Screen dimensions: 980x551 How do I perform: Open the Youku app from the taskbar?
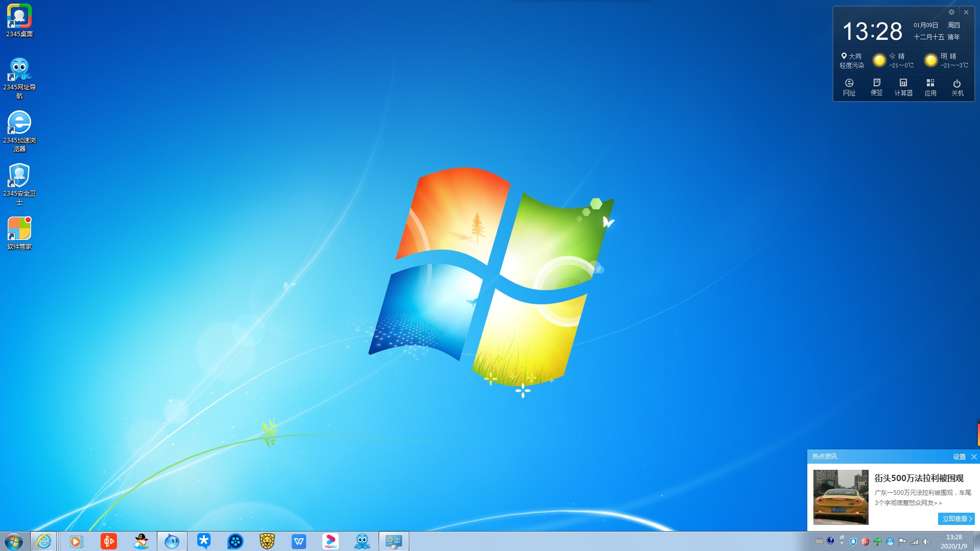tap(331, 541)
